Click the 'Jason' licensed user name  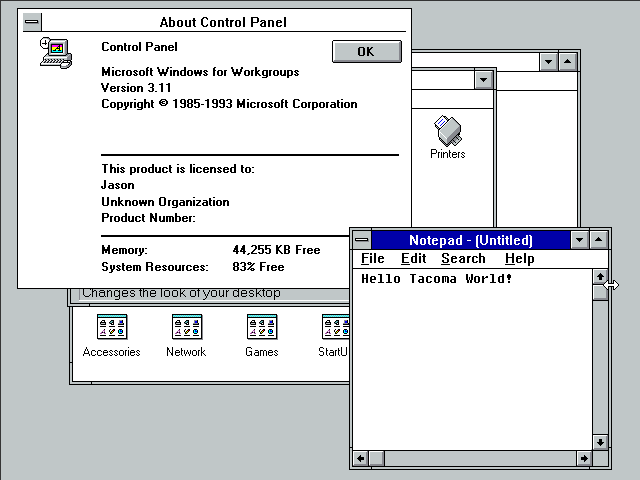point(118,185)
